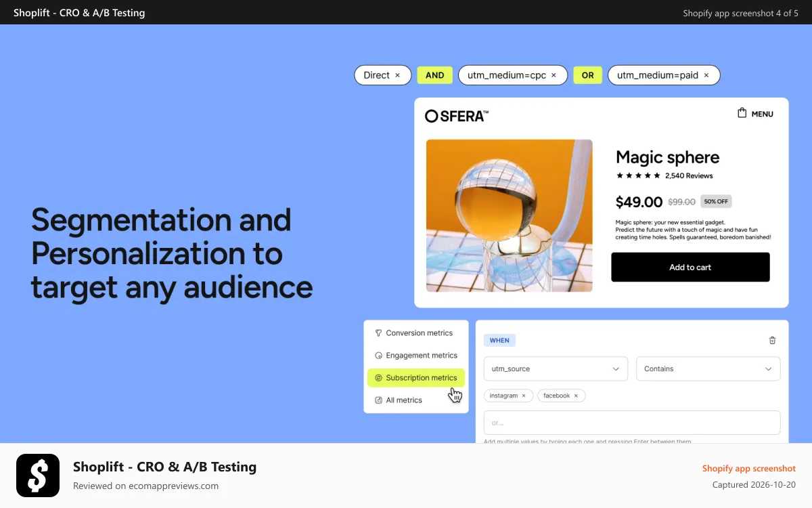Click the orange Shopify app screenshot label
Image resolution: width=812 pixels, height=508 pixels.
(749, 468)
